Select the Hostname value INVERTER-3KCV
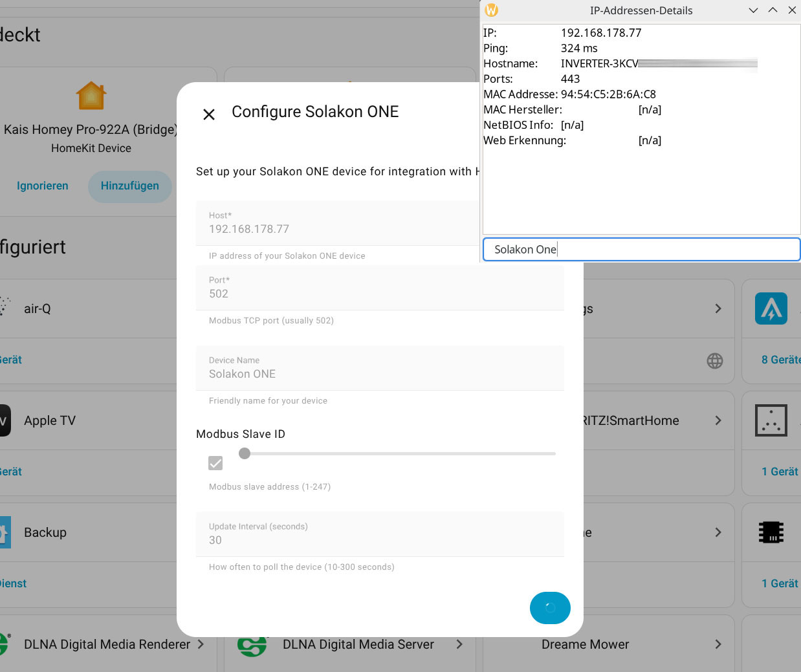Viewport: 801px width, 672px height. point(599,63)
